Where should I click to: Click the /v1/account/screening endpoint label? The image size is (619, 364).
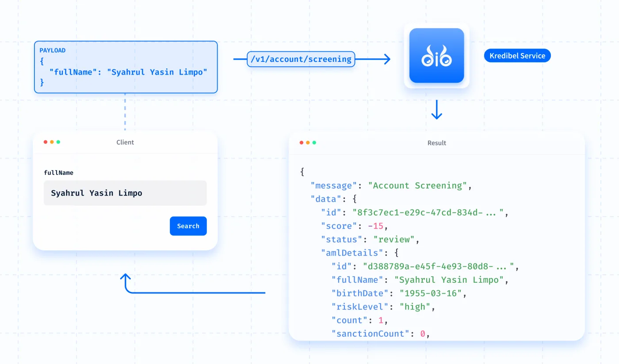coord(301,59)
